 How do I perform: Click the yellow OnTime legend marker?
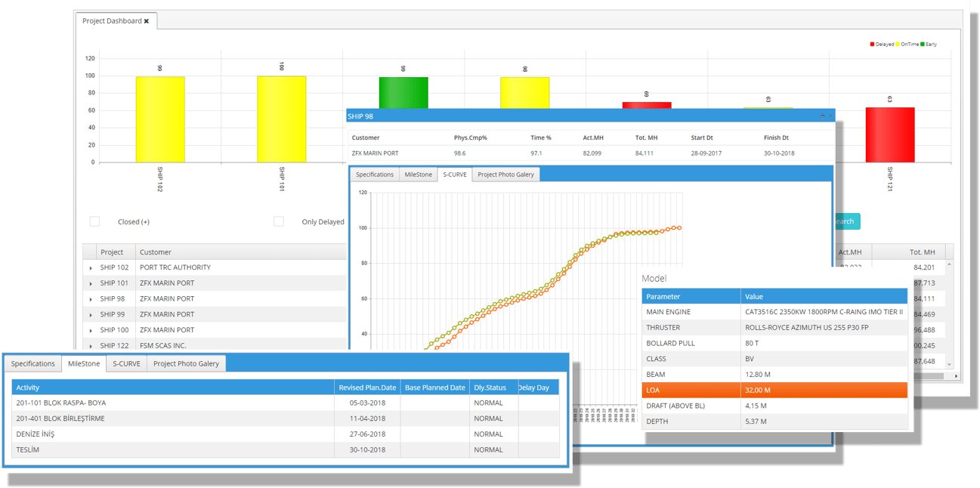pos(898,45)
